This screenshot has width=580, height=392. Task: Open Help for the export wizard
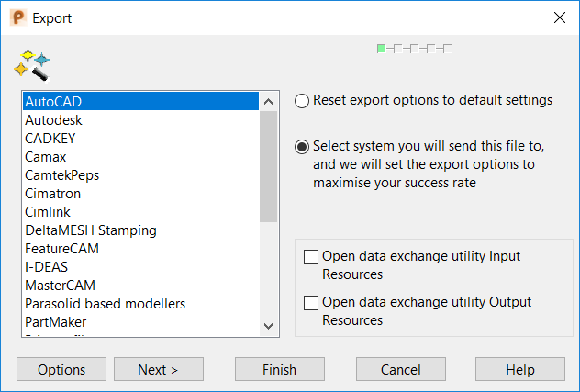point(519,370)
